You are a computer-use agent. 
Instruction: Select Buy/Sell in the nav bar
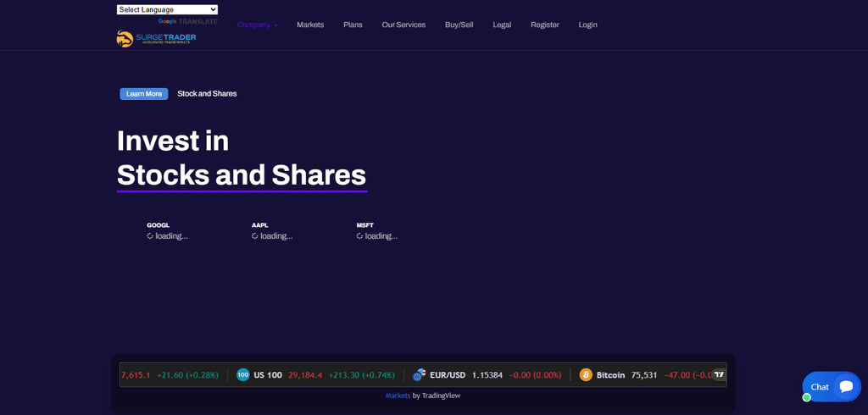click(459, 25)
